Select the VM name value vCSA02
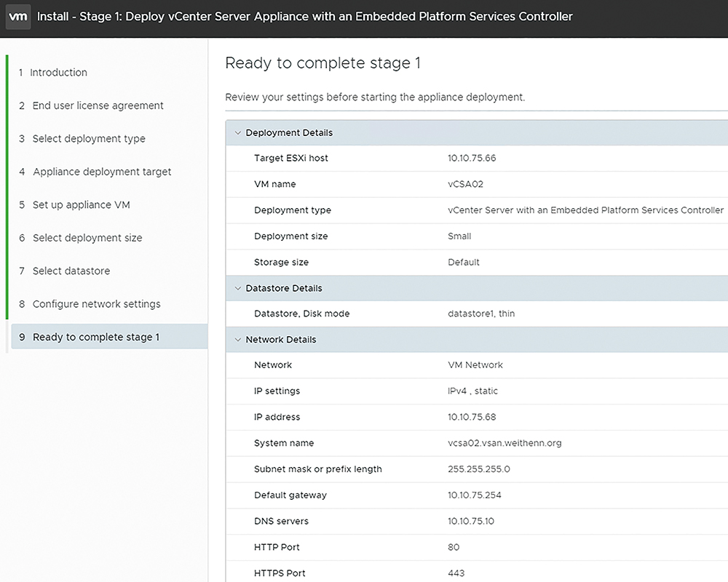728x582 pixels. (466, 184)
